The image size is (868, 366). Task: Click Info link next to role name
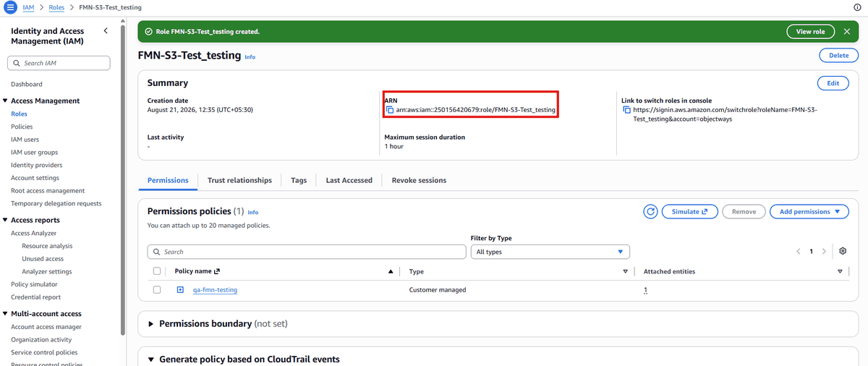(x=250, y=56)
